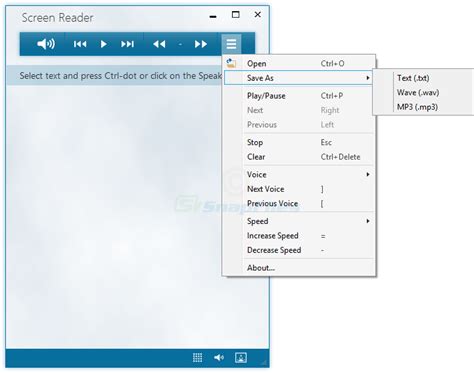474x373 pixels.
Task: Choose Previous Voice menu item
Action: (299, 204)
